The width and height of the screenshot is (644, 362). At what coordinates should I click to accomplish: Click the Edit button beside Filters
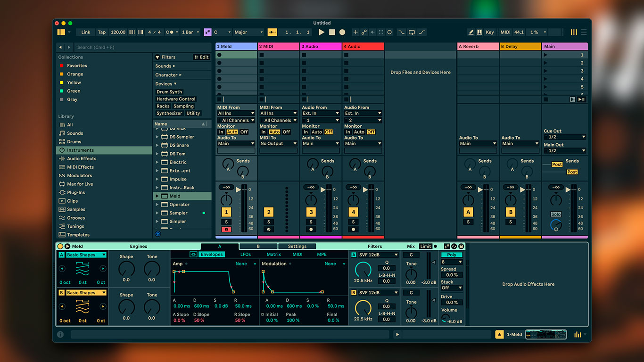click(x=201, y=57)
